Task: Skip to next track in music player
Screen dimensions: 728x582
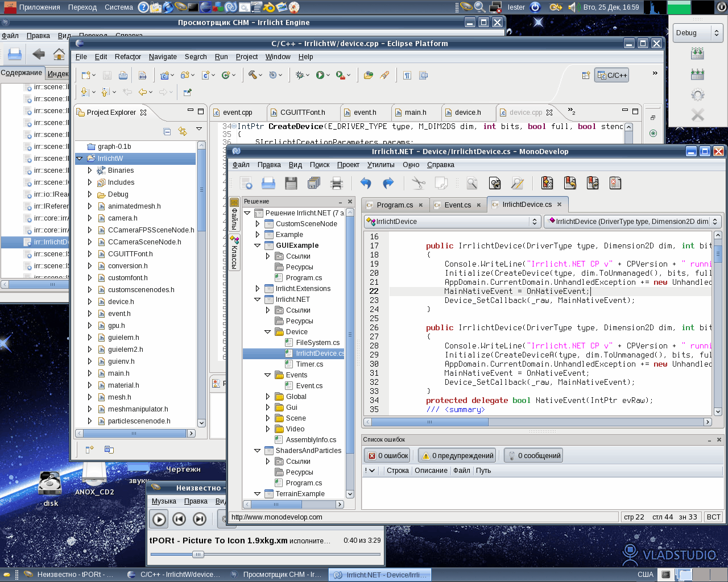Action: coord(199,518)
